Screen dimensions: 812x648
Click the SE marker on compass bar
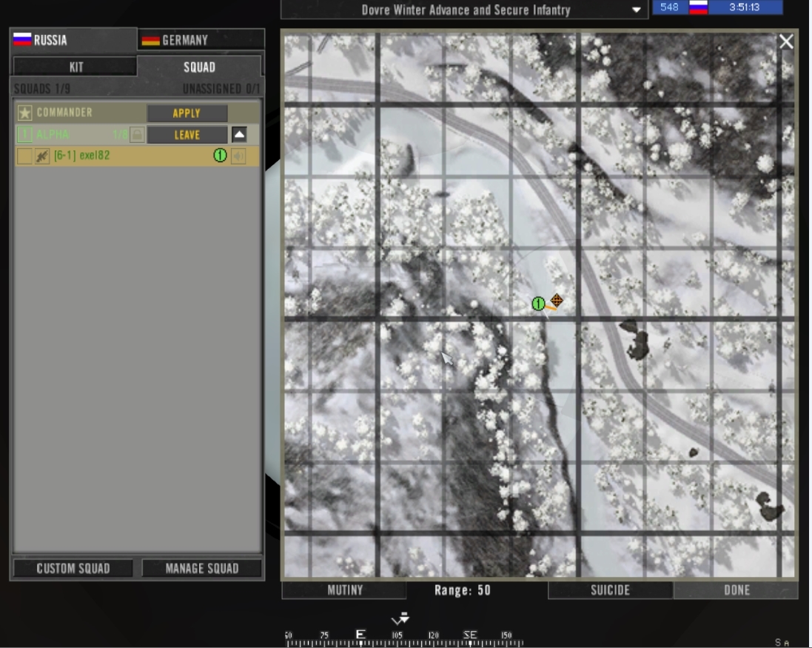(470, 635)
